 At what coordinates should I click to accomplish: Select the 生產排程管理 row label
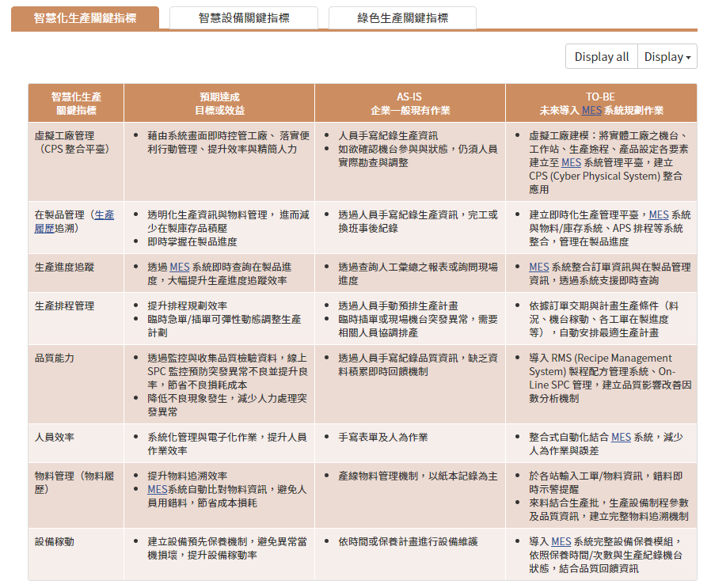[x=64, y=305]
